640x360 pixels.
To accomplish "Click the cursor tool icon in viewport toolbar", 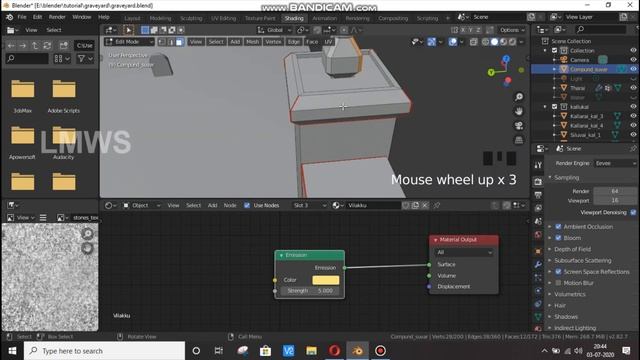I will click(128, 30).
